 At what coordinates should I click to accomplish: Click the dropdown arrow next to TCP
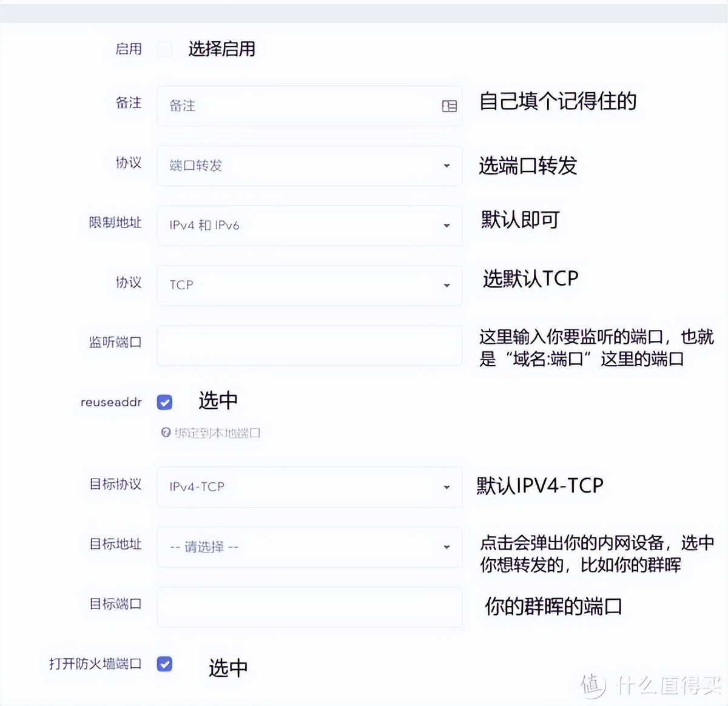[447, 285]
